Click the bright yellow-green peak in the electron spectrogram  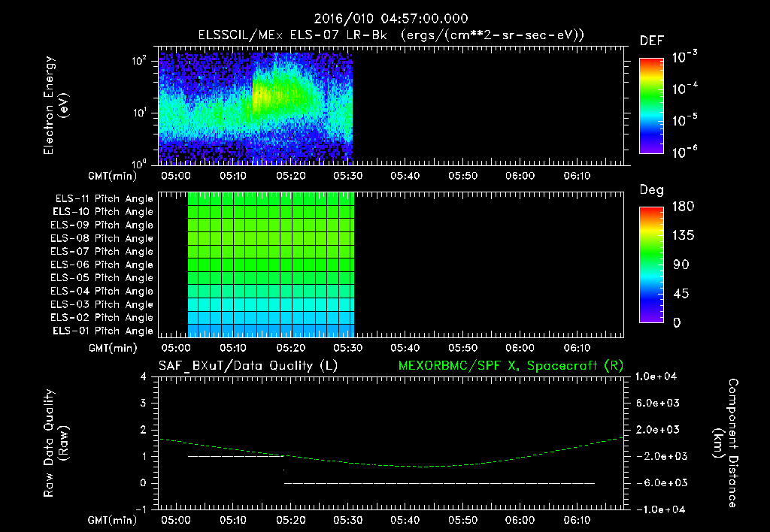click(261, 94)
